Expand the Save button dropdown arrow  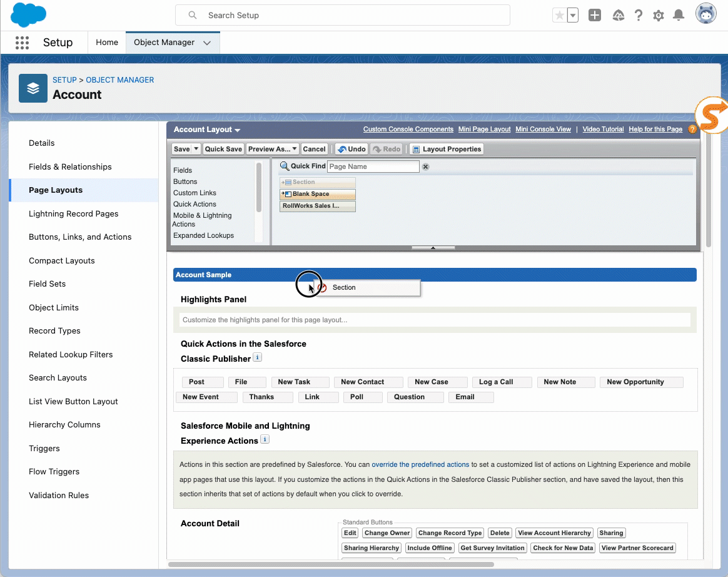click(196, 149)
